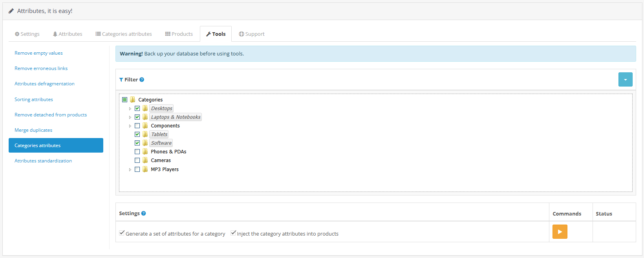The height and width of the screenshot is (258, 644).
Task: Expand the Laptops & Notebooks tree node
Action: [x=130, y=117]
